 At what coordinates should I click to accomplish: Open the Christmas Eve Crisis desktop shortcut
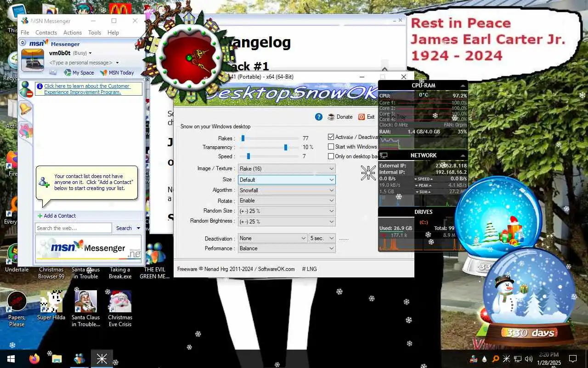pyautogui.click(x=120, y=308)
